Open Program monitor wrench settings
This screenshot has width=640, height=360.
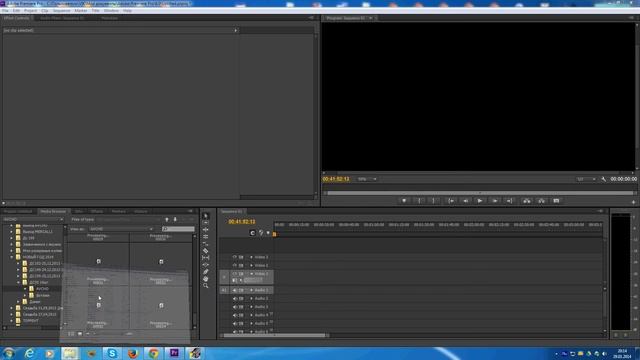click(x=604, y=179)
